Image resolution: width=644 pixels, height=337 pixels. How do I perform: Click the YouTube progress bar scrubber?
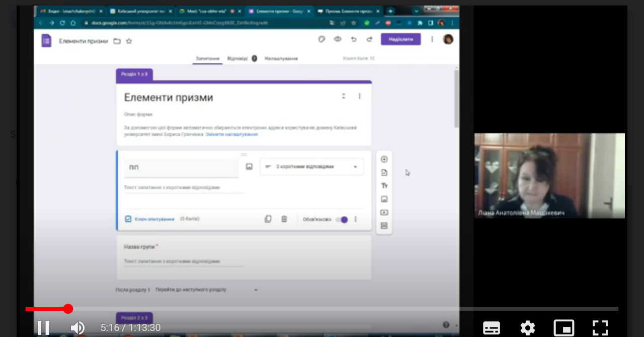pos(68,309)
